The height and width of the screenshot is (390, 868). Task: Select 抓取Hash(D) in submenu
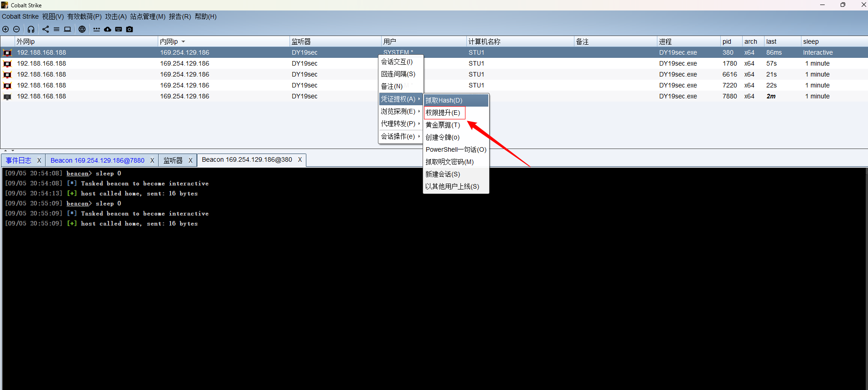(456, 100)
